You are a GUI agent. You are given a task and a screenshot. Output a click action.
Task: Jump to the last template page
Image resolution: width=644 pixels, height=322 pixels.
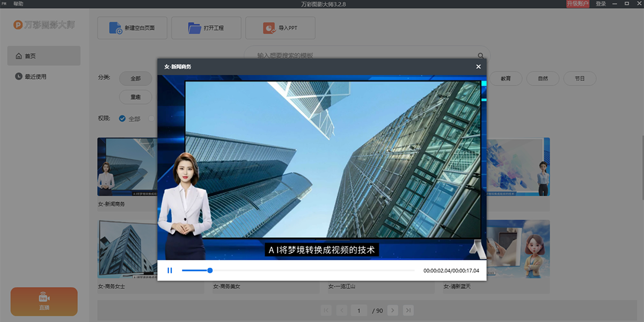[x=408, y=310]
